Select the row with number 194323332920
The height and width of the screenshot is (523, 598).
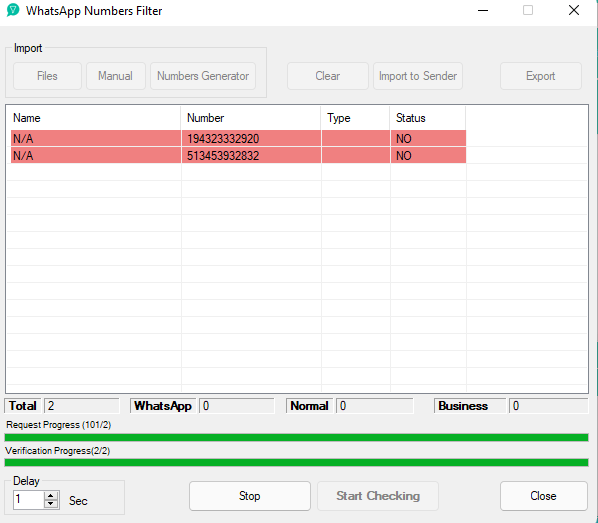238,138
